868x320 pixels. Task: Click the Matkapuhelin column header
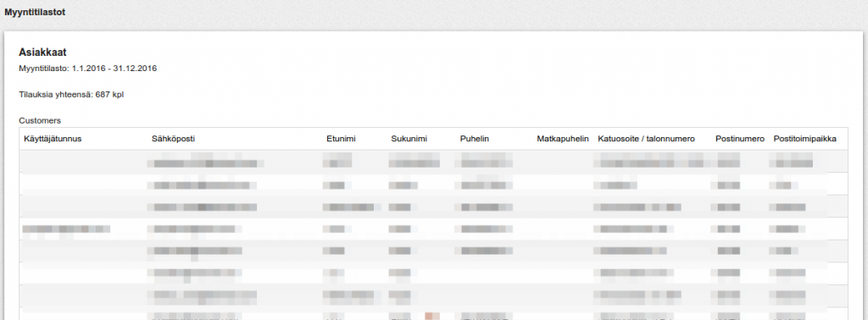tap(563, 139)
